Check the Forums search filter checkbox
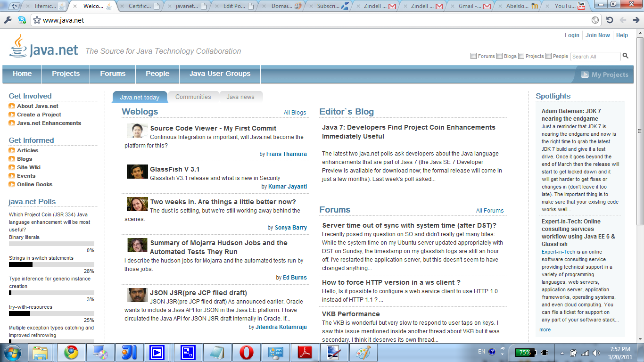Screen dimensions: 644x362 pos(473,56)
